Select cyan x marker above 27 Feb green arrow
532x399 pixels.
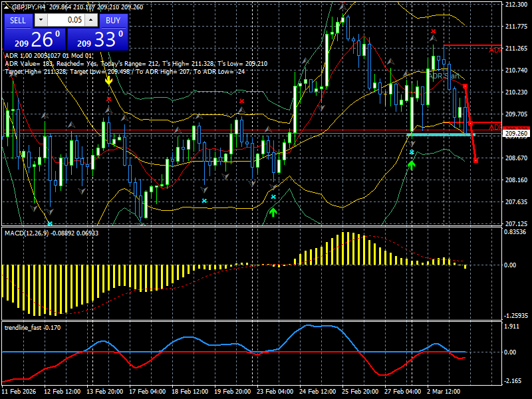click(412, 152)
